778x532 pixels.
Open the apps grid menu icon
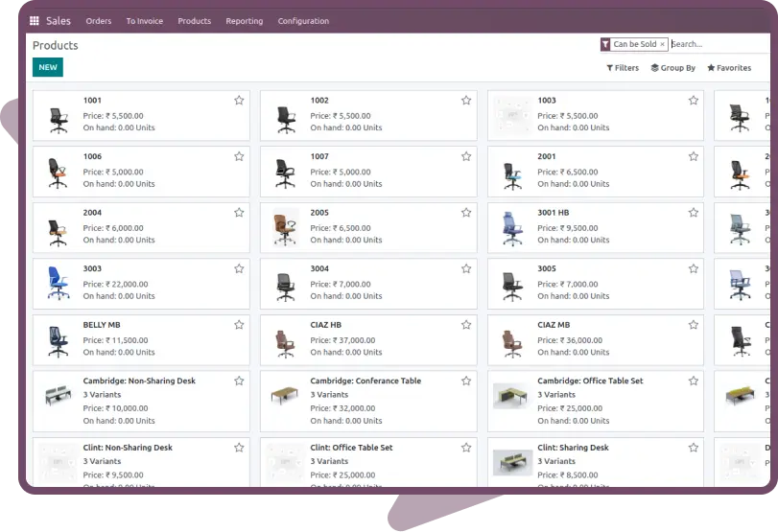35,21
